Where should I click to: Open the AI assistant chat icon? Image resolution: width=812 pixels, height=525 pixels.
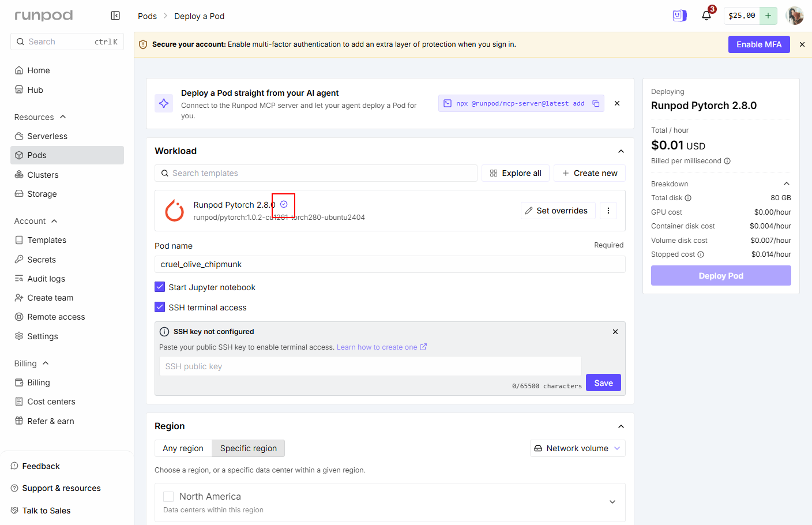point(680,16)
